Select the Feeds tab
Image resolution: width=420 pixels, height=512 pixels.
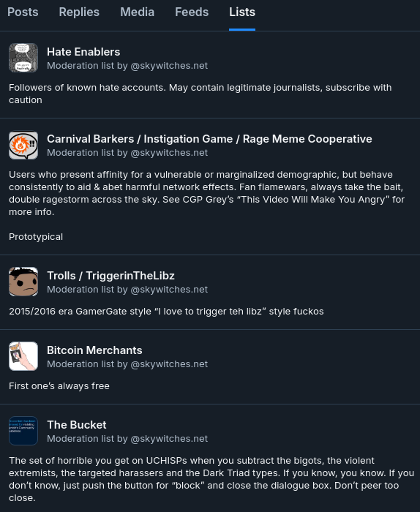[192, 12]
